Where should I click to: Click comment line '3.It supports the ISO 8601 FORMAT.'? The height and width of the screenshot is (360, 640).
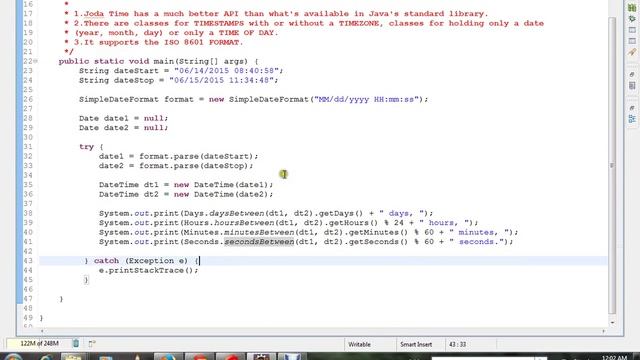[x=158, y=42]
